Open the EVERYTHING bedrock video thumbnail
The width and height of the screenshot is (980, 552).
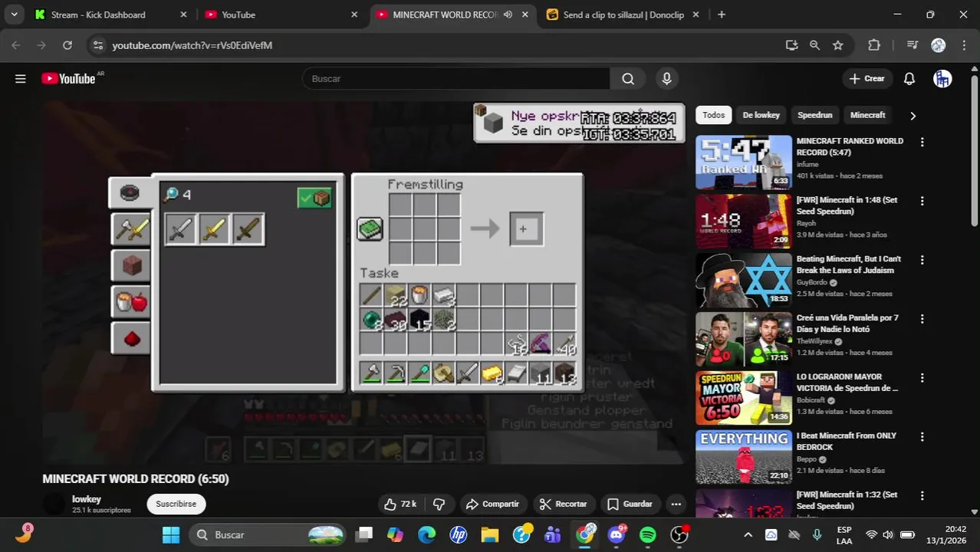coord(744,457)
